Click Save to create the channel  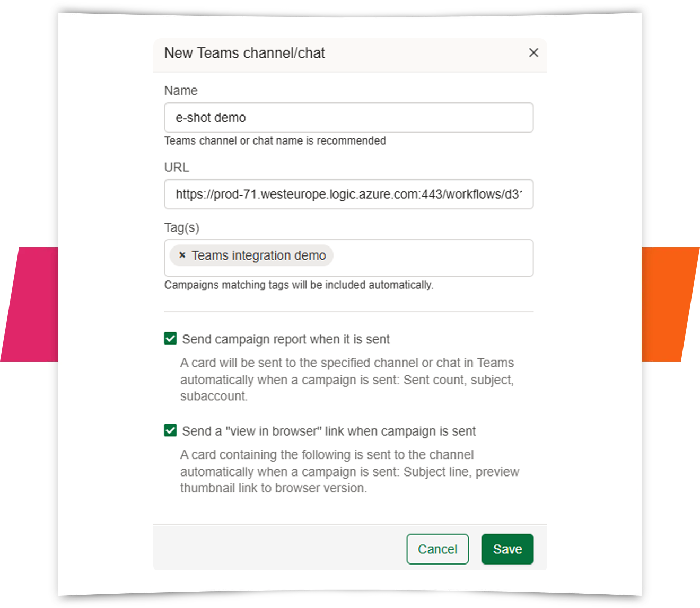click(x=507, y=549)
